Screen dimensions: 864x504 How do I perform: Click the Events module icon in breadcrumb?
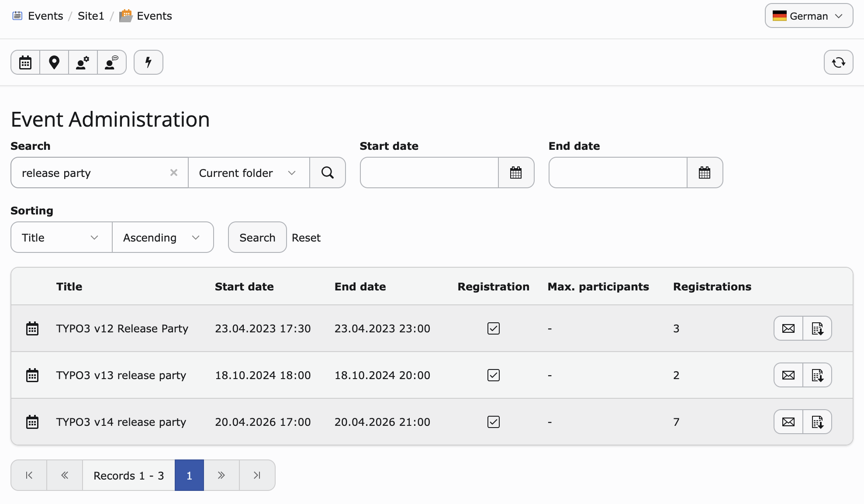pos(17,16)
